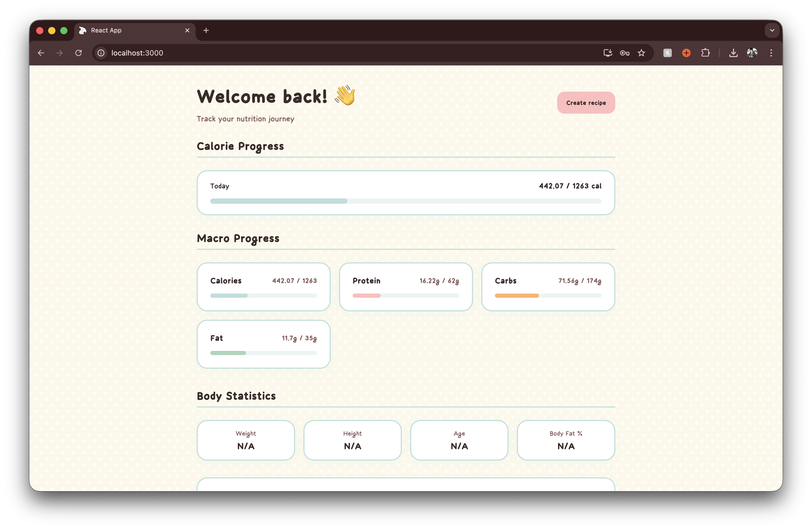Click the gray extension icon in the toolbar
This screenshot has width=812, height=530.
tap(667, 53)
